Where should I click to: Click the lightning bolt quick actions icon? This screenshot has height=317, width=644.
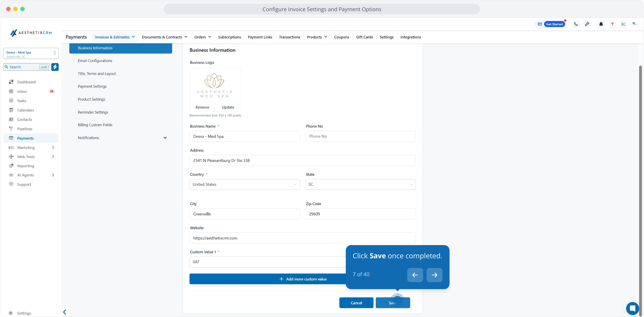tap(55, 67)
